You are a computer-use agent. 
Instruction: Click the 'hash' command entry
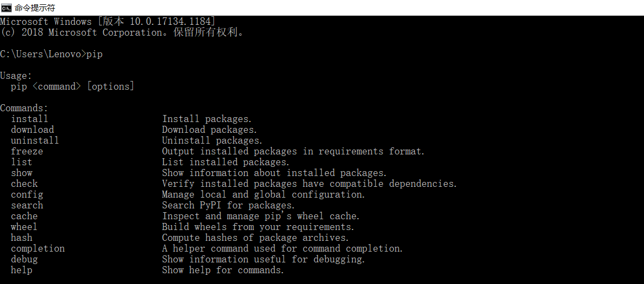pos(22,238)
